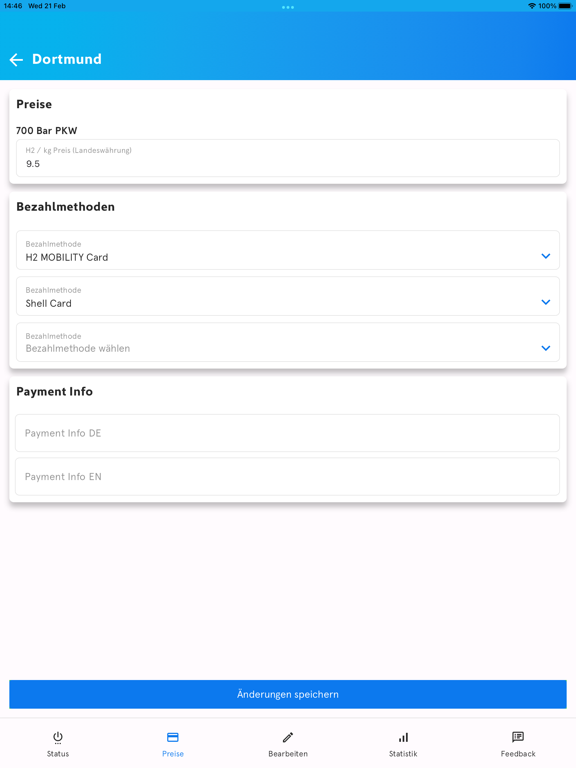Viewport: 576px width, 768px height.
Task: Open the Feedback speech bubble icon
Action: click(518, 737)
